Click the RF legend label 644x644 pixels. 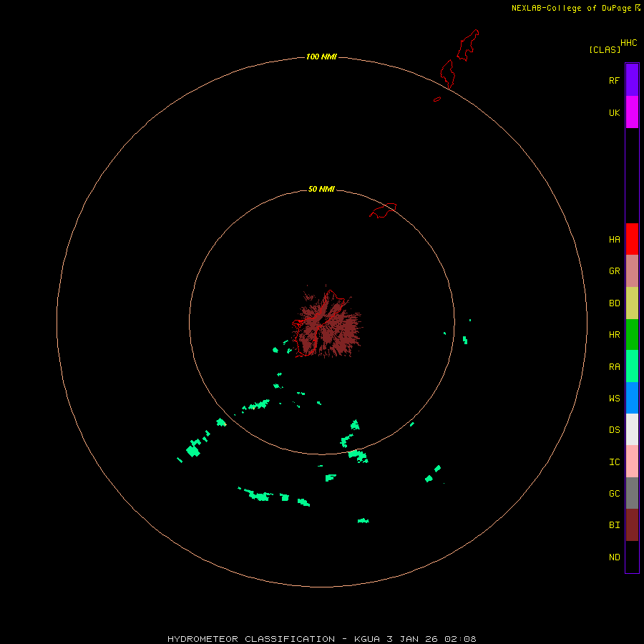(x=614, y=80)
